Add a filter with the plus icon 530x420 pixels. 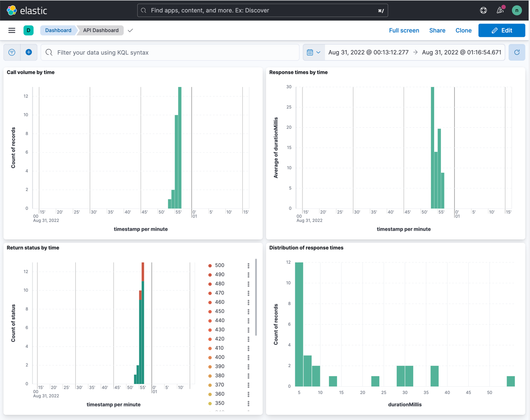point(29,52)
